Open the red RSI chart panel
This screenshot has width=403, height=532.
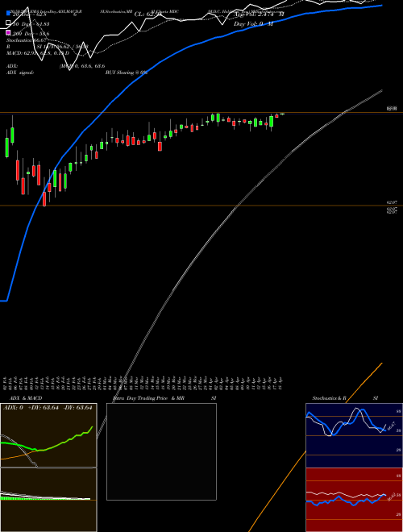pyautogui.click(x=354, y=500)
